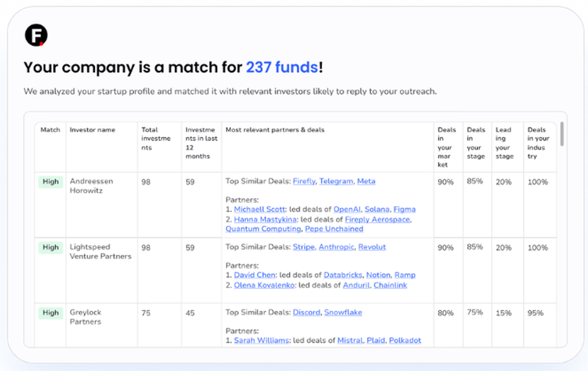Click Investments in last 12 months header
The image size is (588, 371).
pos(201,143)
